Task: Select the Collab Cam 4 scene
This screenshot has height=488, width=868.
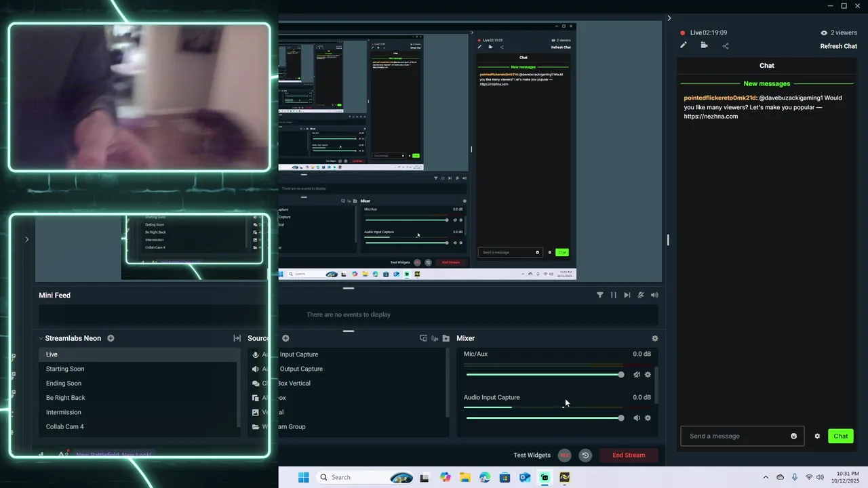Action: click(x=138, y=427)
